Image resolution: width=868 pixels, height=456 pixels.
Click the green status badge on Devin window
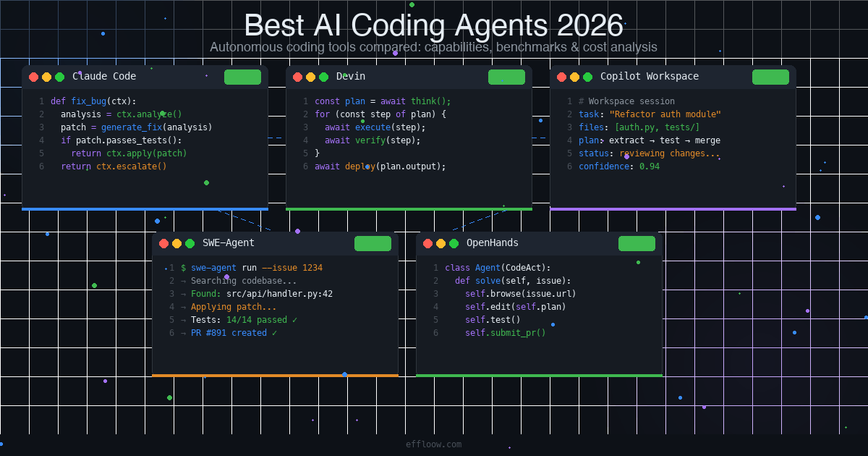[506, 77]
